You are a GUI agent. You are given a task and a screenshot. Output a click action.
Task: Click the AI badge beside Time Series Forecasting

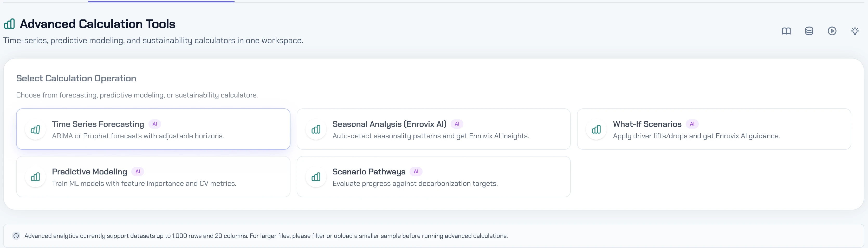[155, 124]
